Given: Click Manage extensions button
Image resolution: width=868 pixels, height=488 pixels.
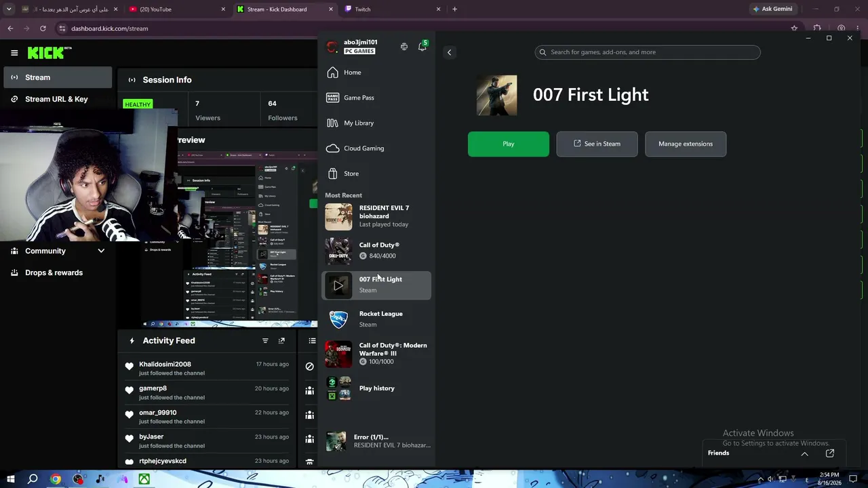Looking at the screenshot, I should 686,144.
